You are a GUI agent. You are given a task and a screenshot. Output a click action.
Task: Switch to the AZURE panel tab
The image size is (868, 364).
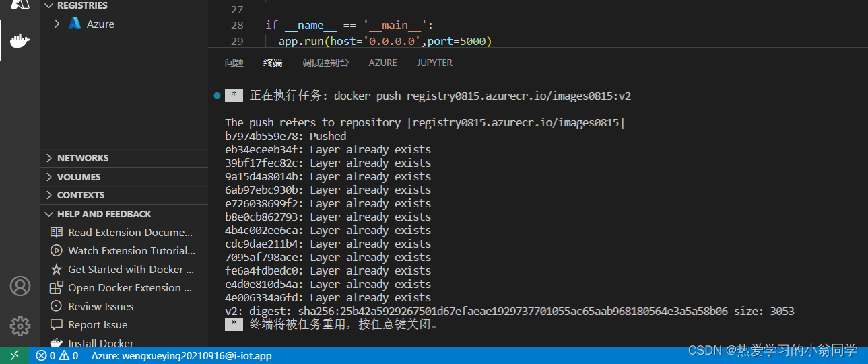(x=382, y=63)
